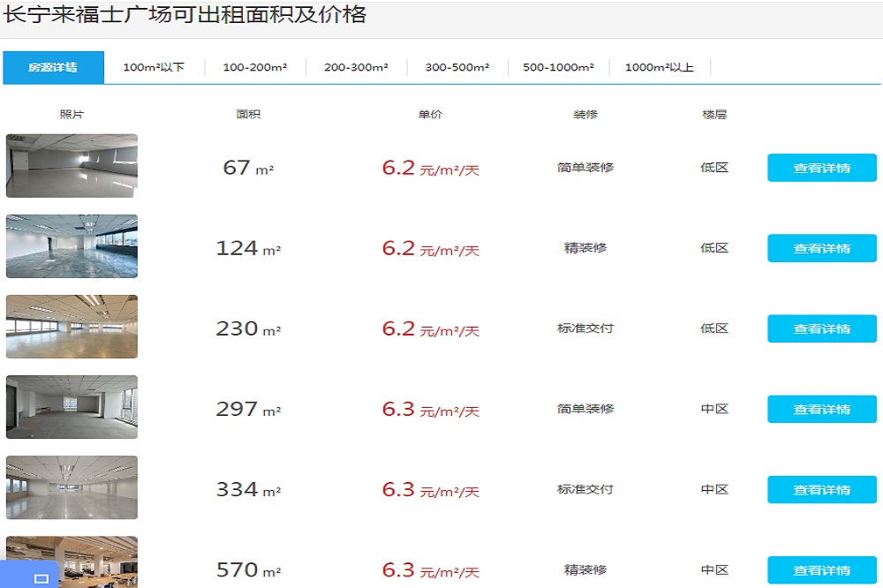Open the 100-200m² tab
This screenshot has height=588, width=883.
point(255,68)
